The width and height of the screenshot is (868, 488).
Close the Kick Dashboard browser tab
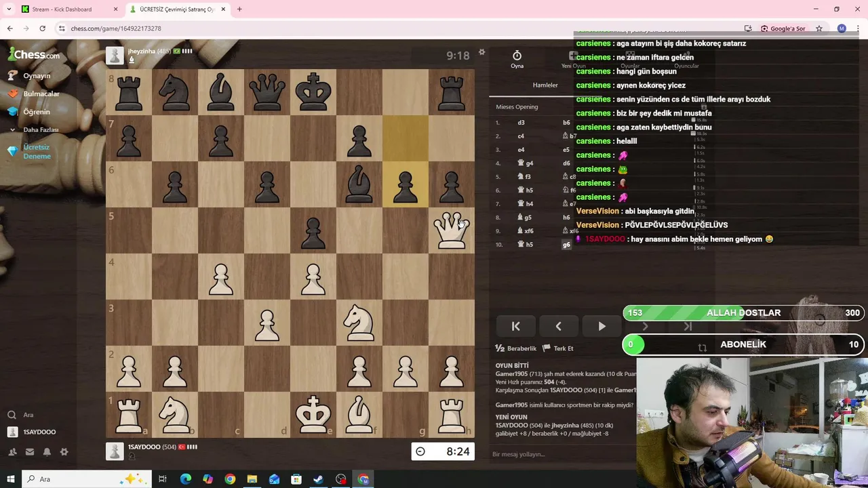tap(115, 9)
